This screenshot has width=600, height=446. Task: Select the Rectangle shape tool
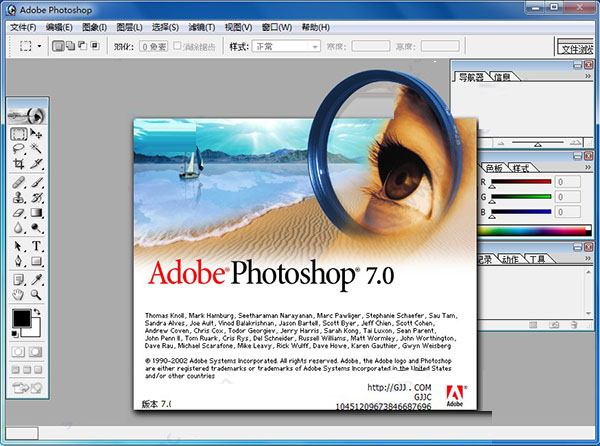point(36,261)
